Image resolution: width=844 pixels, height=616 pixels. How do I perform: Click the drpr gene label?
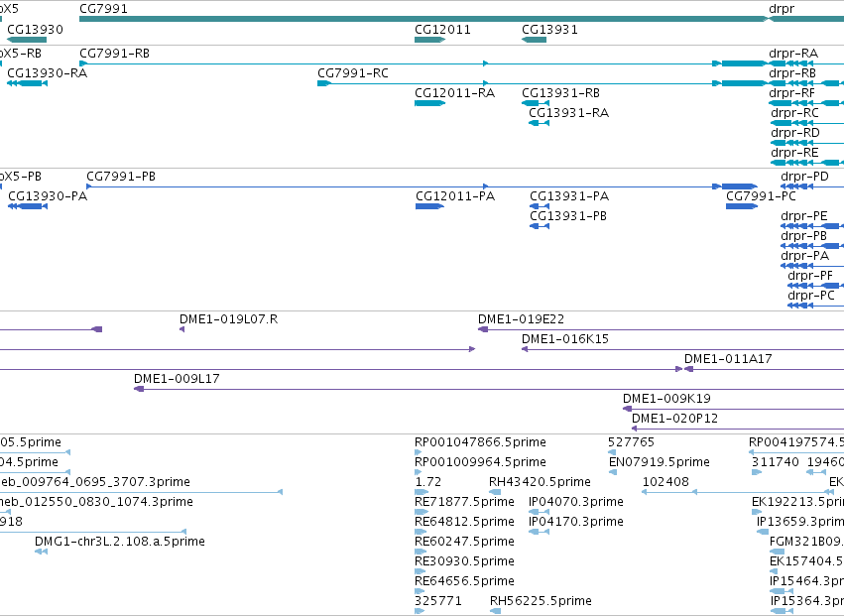(782, 9)
